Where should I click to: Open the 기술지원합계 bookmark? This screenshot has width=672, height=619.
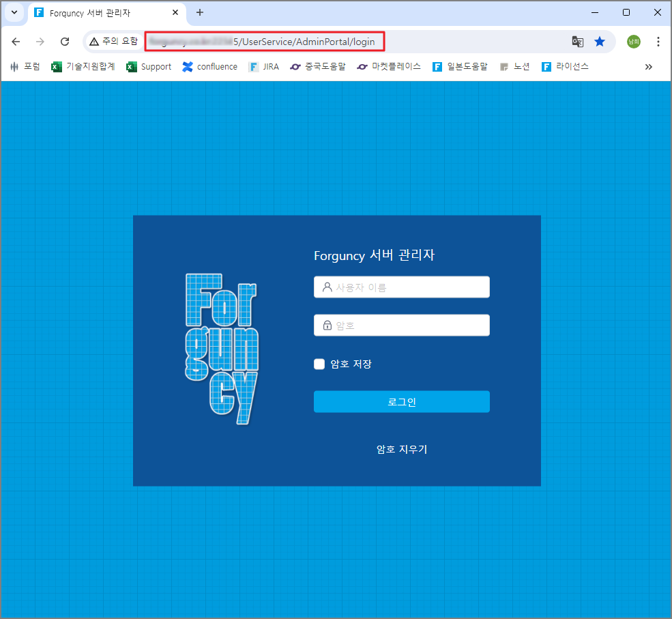pos(83,66)
